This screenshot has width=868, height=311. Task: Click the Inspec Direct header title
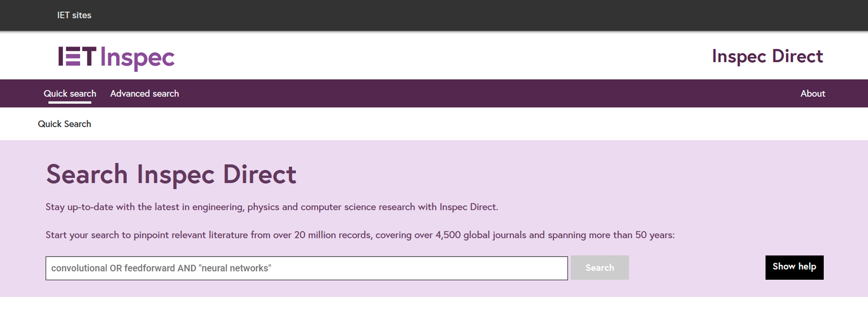(767, 56)
